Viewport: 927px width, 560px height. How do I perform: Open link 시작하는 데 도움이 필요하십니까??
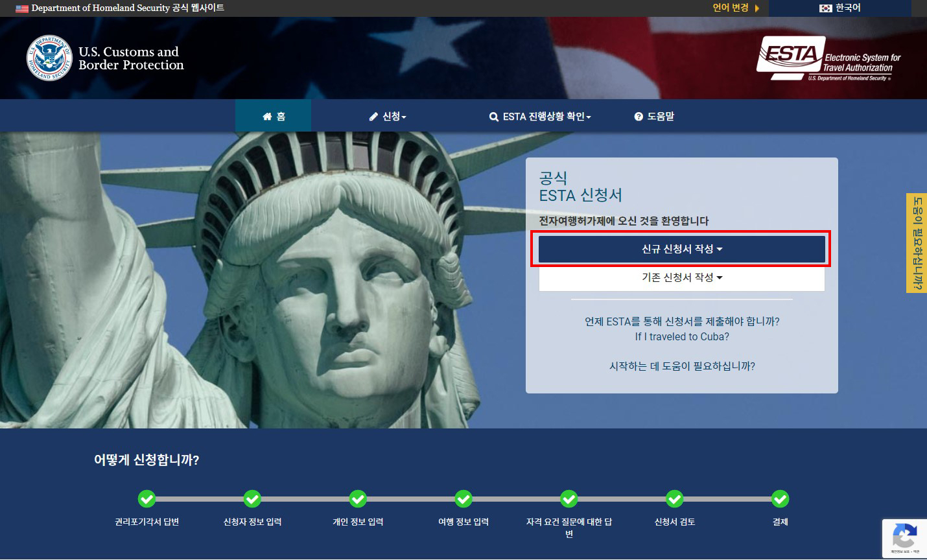click(682, 366)
